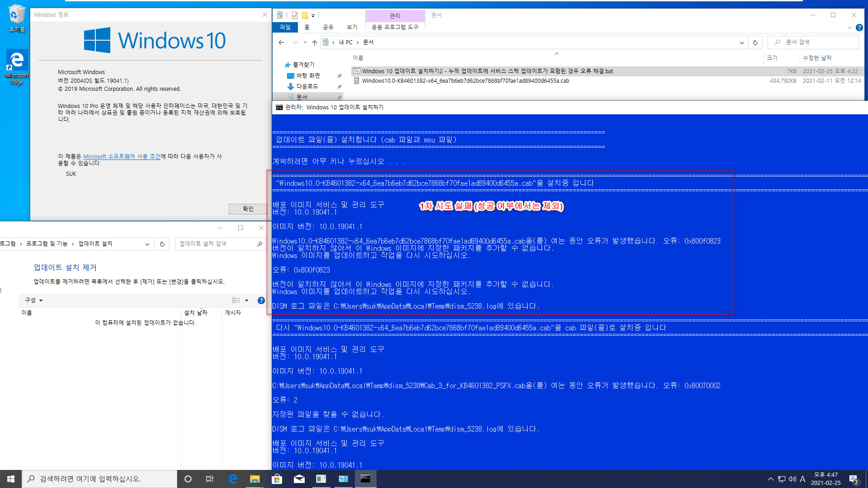Open recent locations dropdown in Explorer
868x488 pixels.
pos(305,42)
